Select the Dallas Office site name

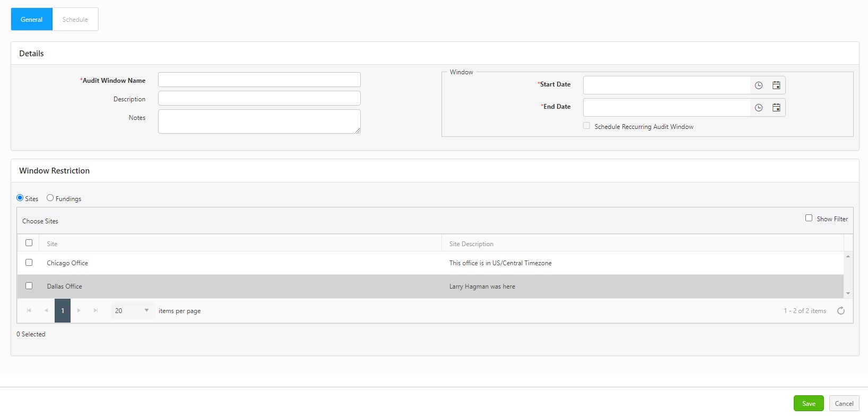pos(65,286)
